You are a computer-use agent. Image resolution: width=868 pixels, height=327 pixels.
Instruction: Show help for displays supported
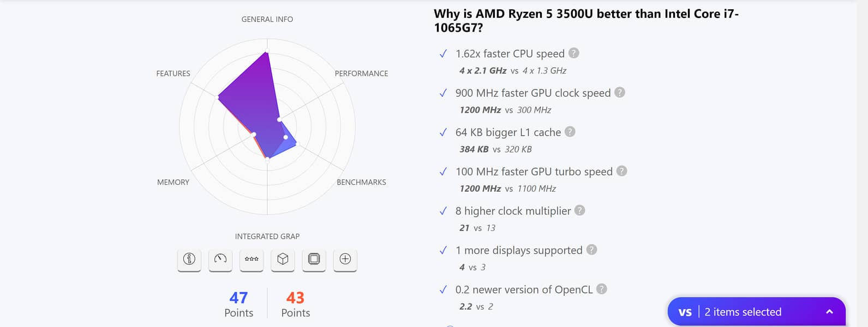[x=592, y=250]
